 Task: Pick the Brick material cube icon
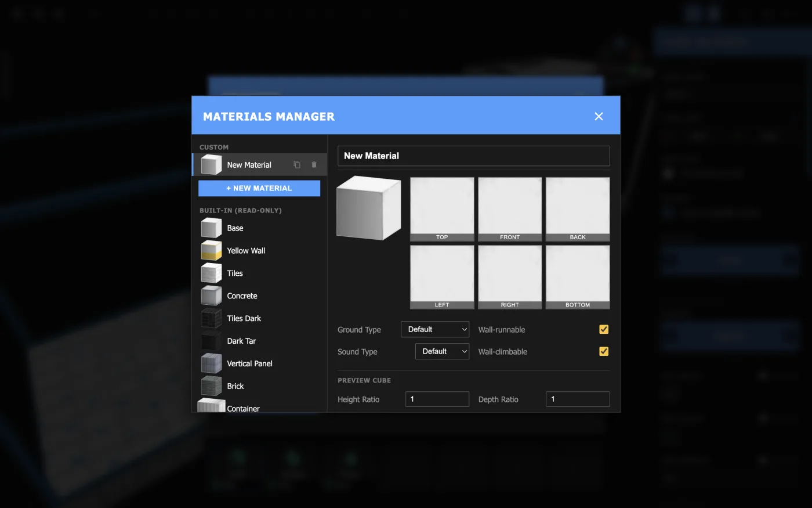[211, 387]
